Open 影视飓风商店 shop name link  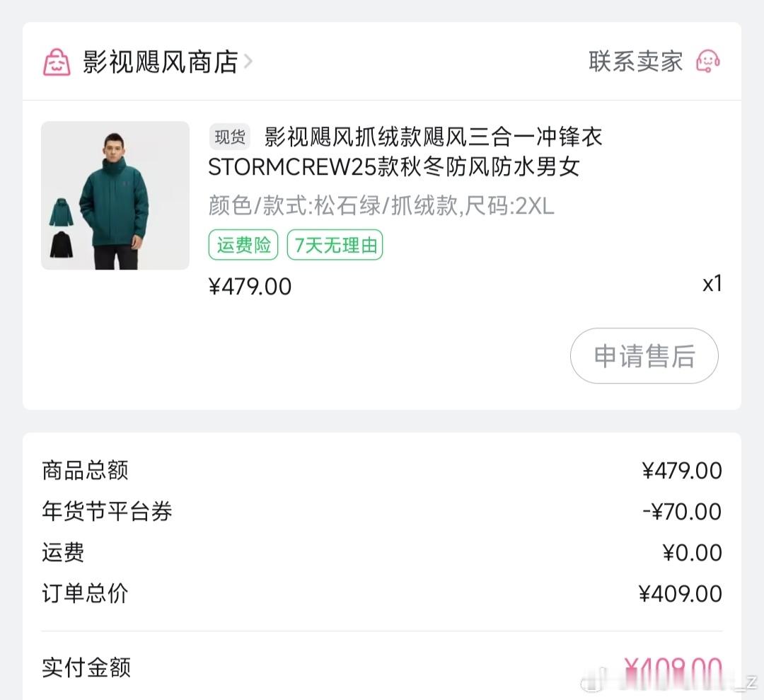[160, 62]
